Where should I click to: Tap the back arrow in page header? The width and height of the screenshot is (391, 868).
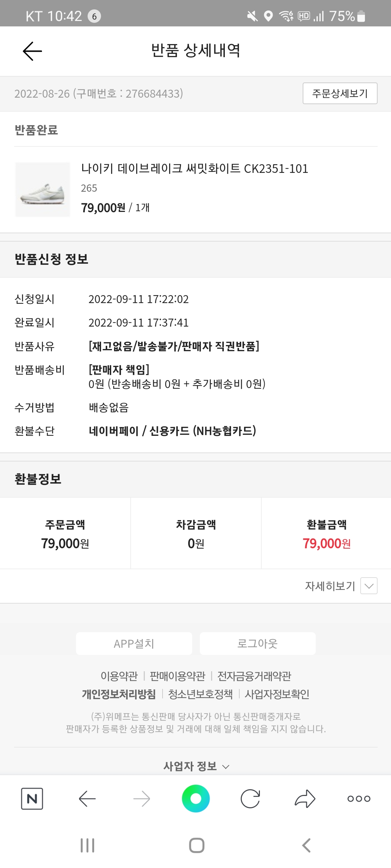coord(32,51)
